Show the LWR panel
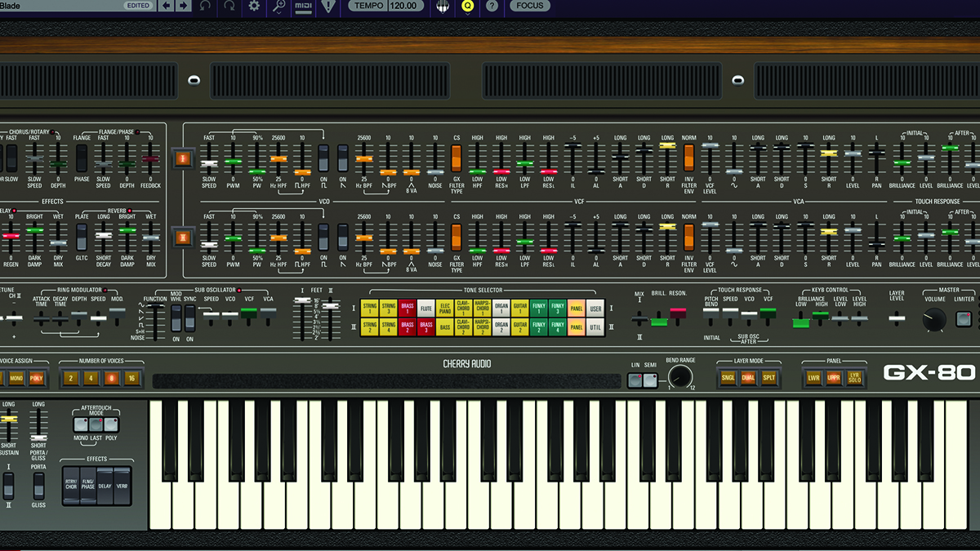This screenshot has height=551, width=980. pos(813,378)
